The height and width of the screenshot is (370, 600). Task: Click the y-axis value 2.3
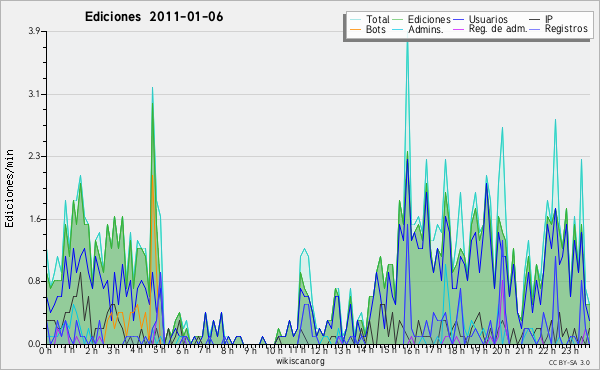pos(34,156)
